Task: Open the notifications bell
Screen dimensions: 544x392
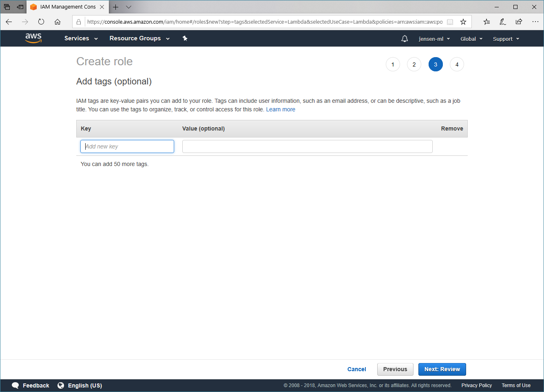Action: point(404,39)
